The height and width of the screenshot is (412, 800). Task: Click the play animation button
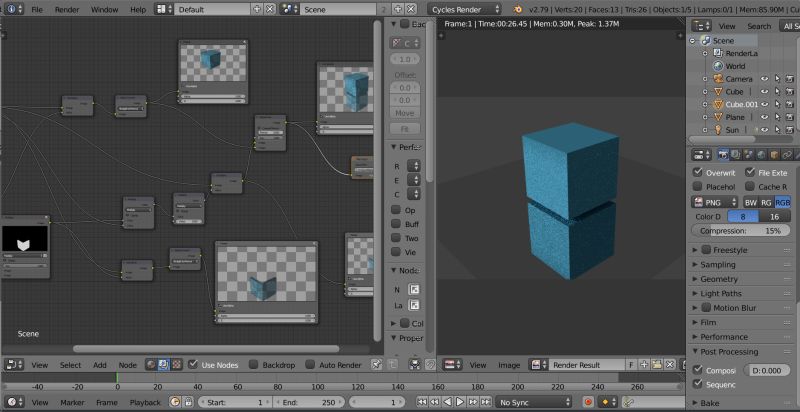tap(460, 402)
